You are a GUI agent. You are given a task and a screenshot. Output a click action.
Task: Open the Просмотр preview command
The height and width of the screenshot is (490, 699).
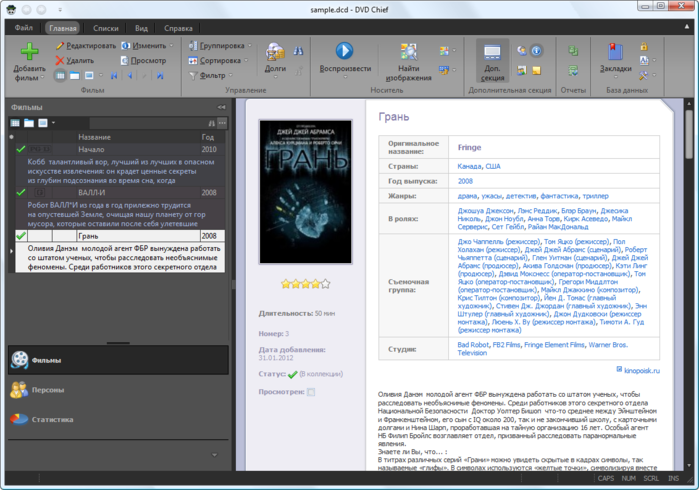click(144, 60)
